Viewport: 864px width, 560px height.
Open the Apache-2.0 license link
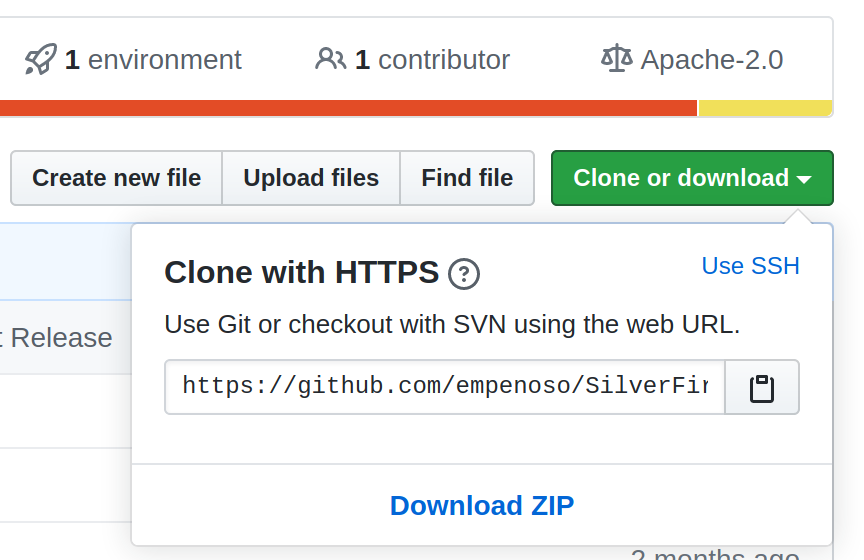click(711, 60)
